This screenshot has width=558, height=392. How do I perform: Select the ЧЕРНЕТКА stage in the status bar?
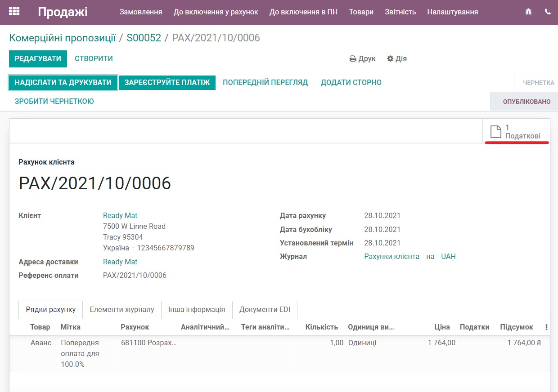coord(539,82)
